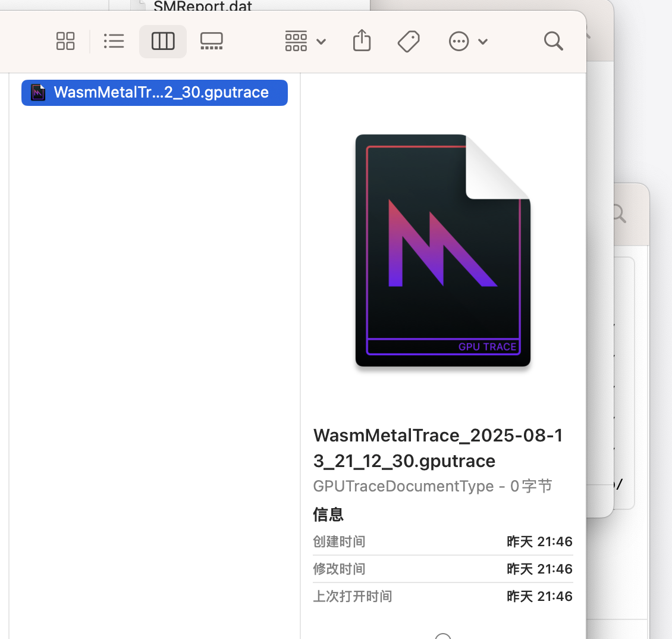The height and width of the screenshot is (639, 672).
Task: Click the 创建时间 label
Action: [x=339, y=541]
